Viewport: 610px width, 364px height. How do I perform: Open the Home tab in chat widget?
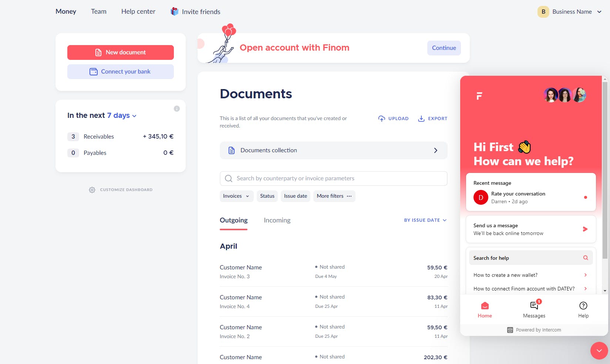click(x=485, y=310)
